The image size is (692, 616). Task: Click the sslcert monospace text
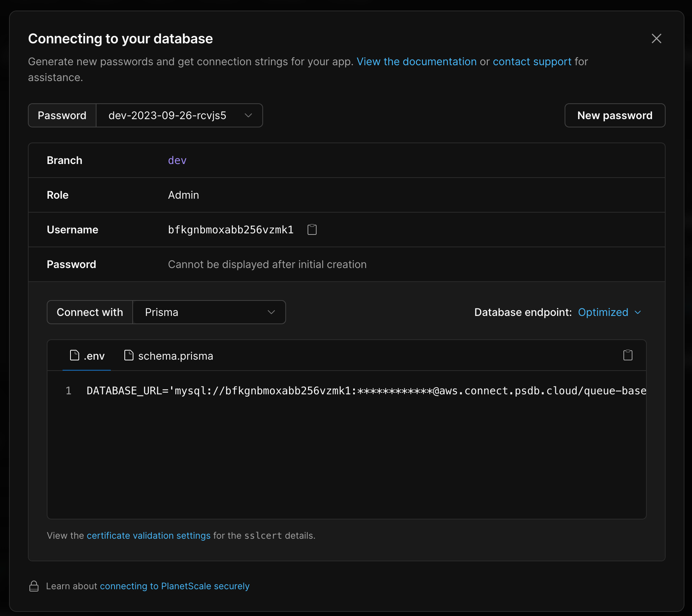[263, 536]
